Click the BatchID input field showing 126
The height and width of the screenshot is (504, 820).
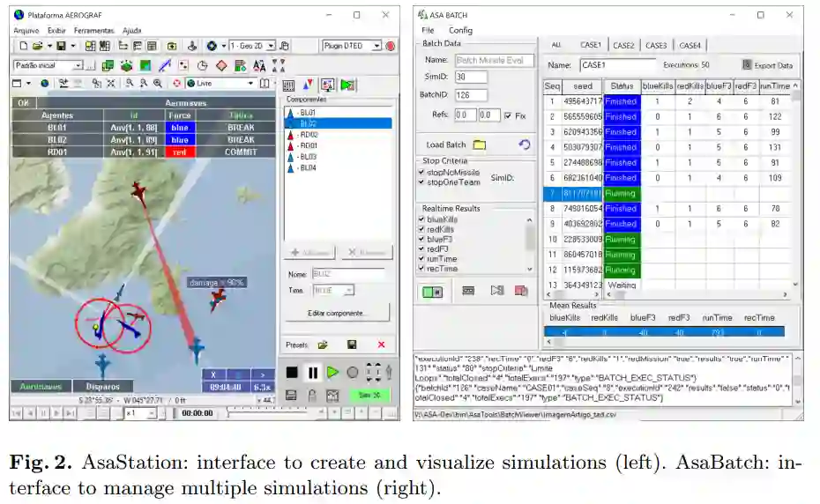tap(471, 95)
